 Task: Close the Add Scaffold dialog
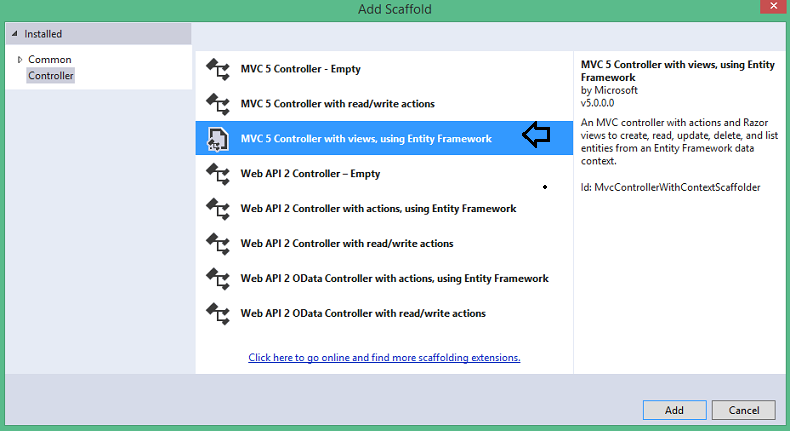coord(774,7)
